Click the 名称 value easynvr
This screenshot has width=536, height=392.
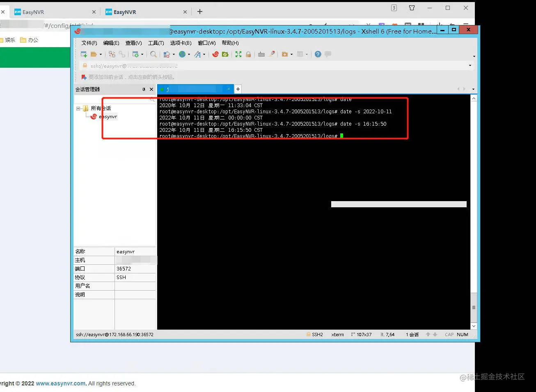point(126,252)
